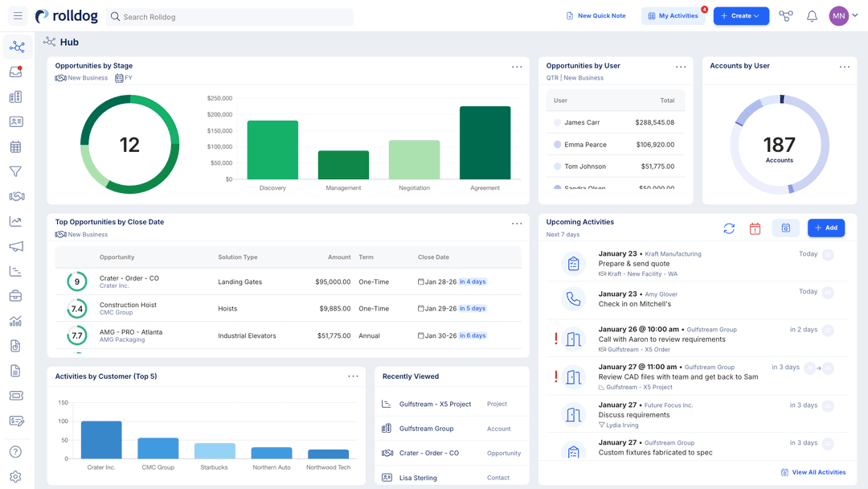Open My Activities tab
Viewport: 868px width, 489px height.
[x=674, y=16]
